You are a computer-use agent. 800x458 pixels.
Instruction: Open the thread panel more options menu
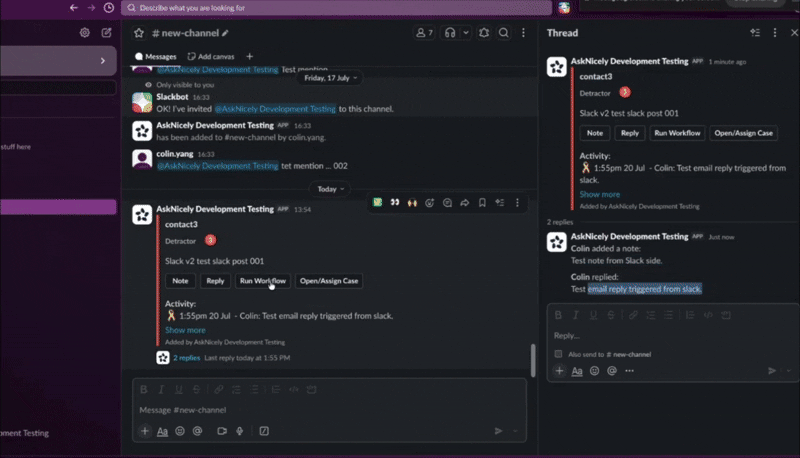tap(774, 33)
